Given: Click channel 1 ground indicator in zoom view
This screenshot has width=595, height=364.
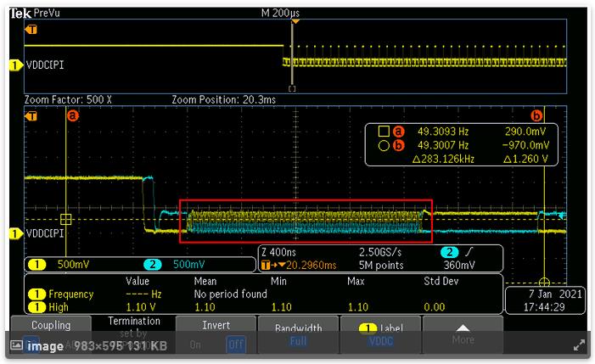Looking at the screenshot, I should pos(15,233).
